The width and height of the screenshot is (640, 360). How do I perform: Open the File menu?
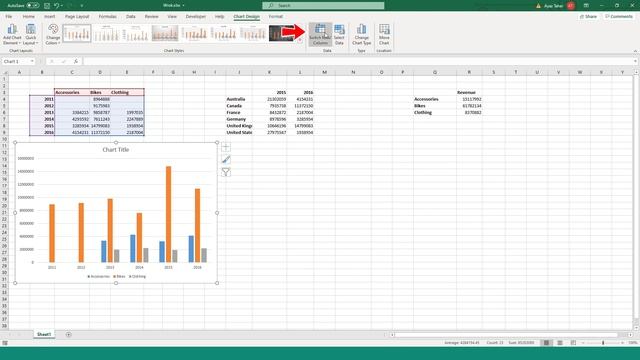(x=9, y=16)
